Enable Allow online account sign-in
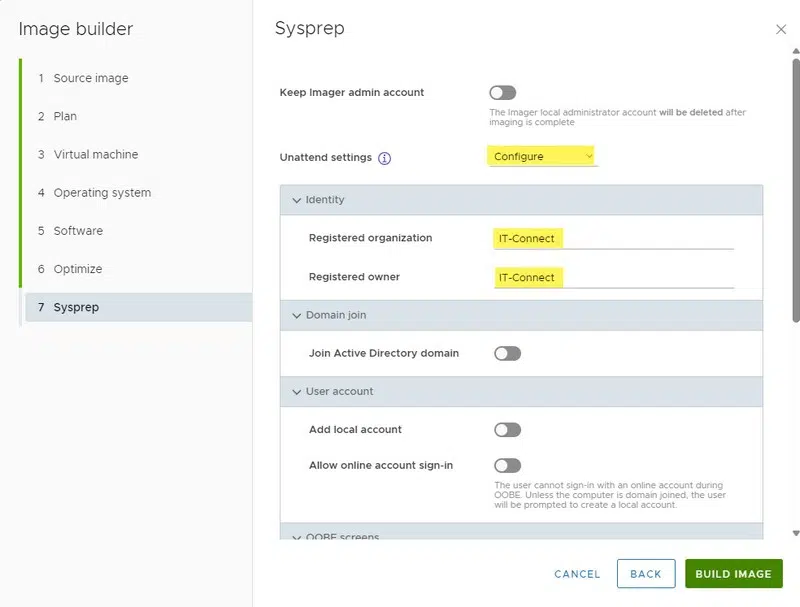800x607 pixels. click(507, 466)
